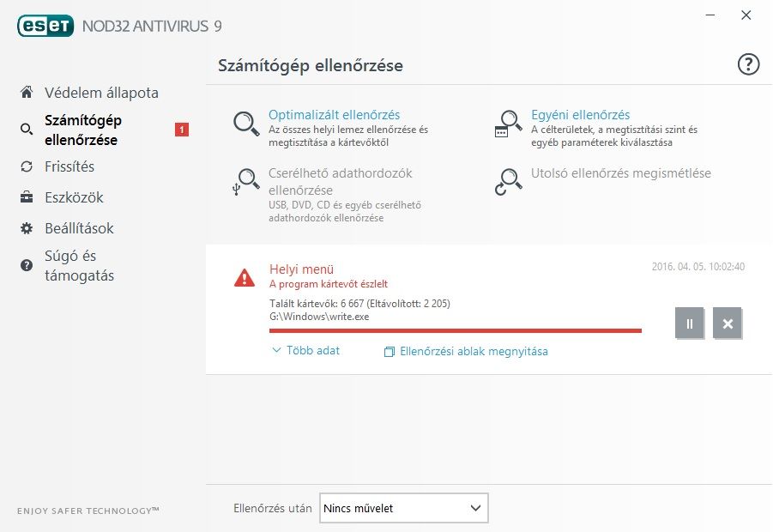Click the red warning triangle icon
773x532 pixels.
[245, 277]
